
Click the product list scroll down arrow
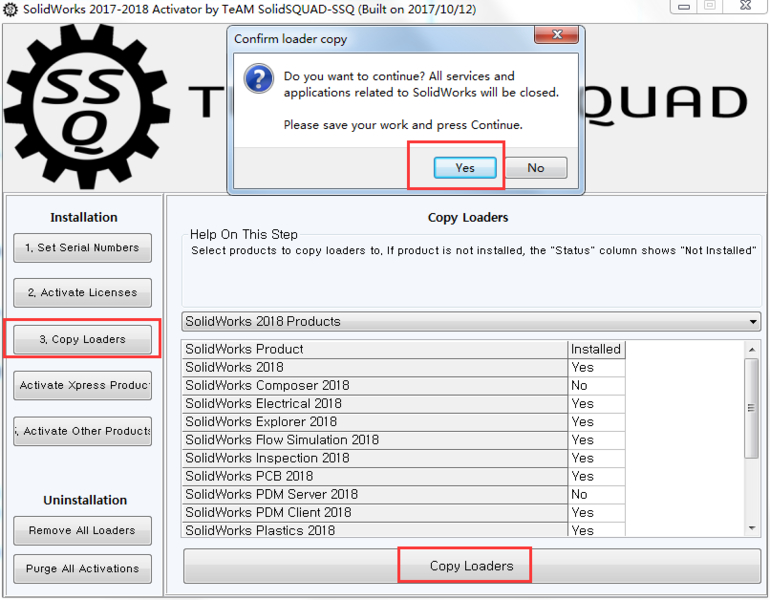click(751, 528)
